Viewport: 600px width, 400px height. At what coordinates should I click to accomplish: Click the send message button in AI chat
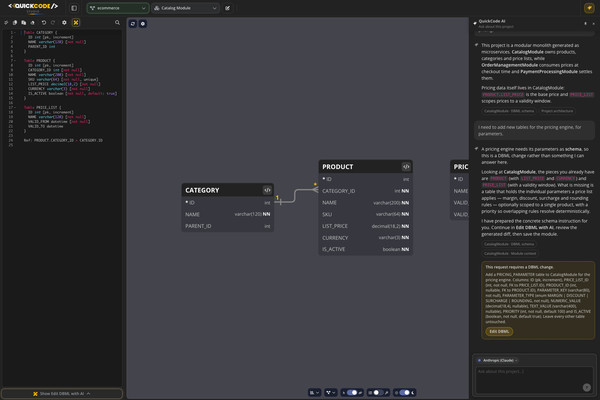click(587, 387)
